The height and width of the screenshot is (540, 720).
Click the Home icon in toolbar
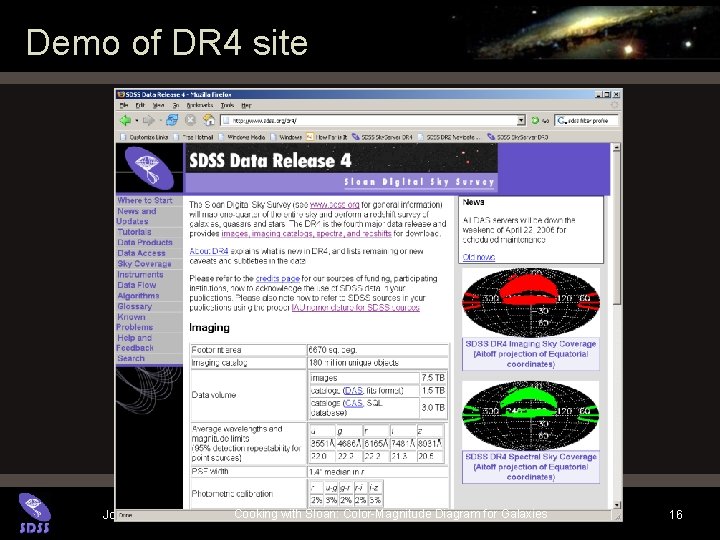(209, 120)
